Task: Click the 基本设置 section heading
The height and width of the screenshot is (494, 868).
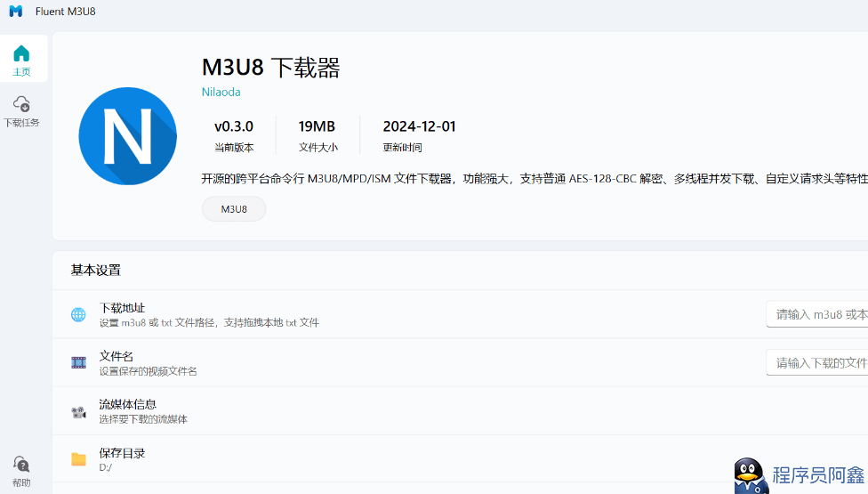Action: click(x=96, y=271)
